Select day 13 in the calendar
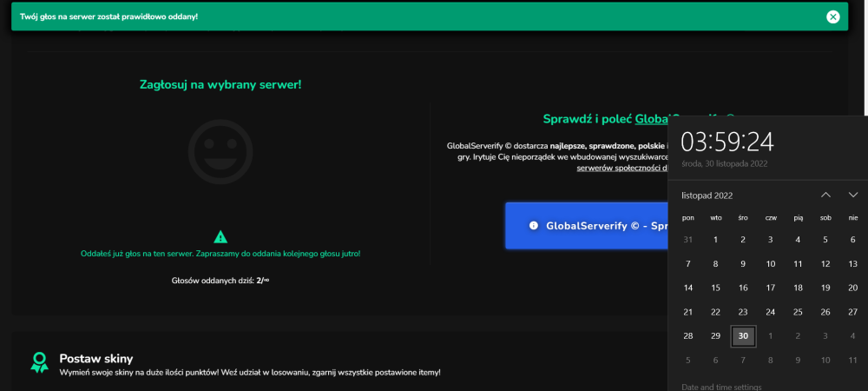Image resolution: width=868 pixels, height=391 pixels. 853,264
